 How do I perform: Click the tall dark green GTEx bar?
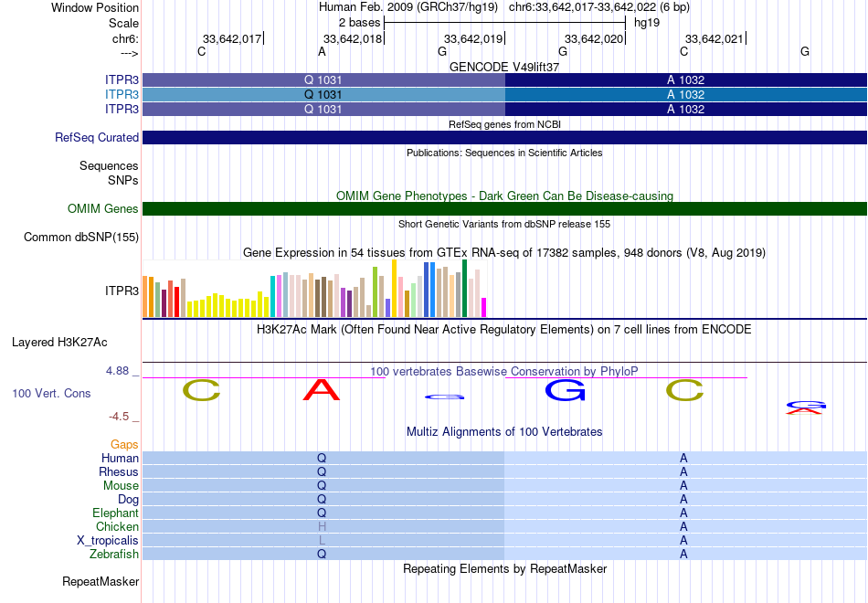pos(464,289)
